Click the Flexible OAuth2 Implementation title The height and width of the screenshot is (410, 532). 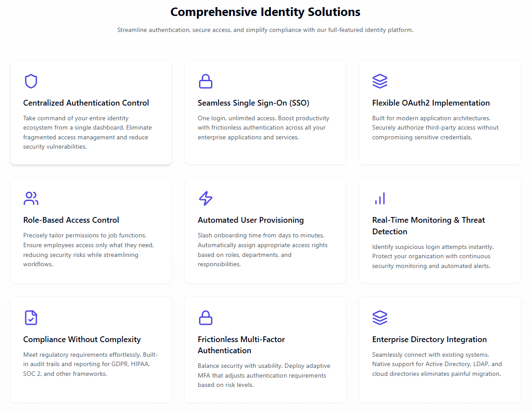431,103
